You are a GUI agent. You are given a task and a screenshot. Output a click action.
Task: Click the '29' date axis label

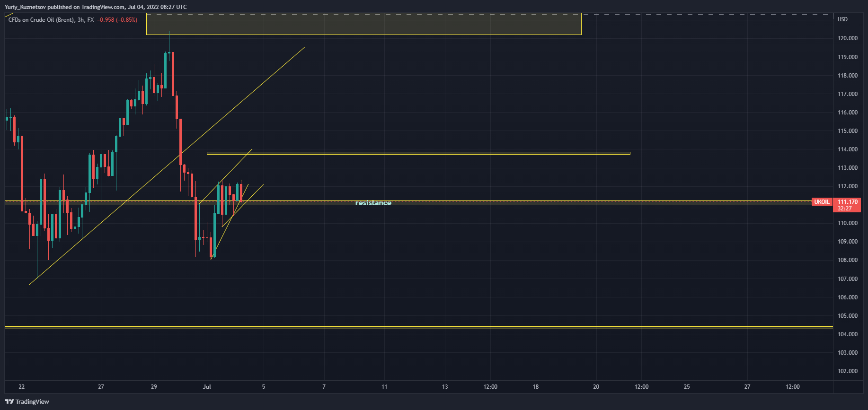(154, 387)
